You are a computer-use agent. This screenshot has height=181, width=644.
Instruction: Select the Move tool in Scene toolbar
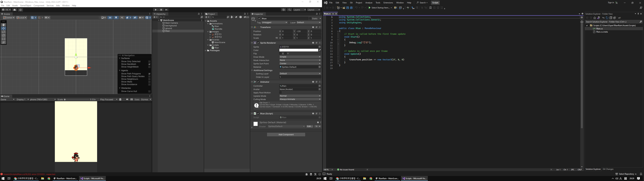[4, 28]
